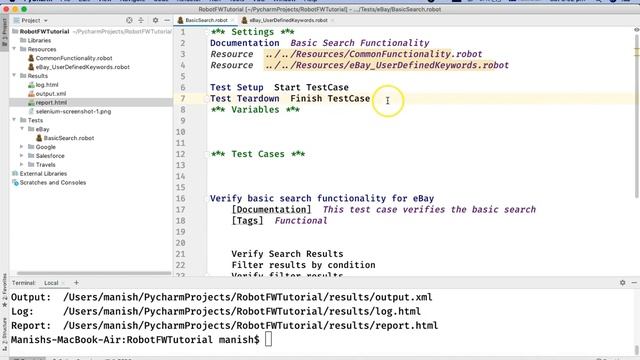Viewport: 640px width, 360px height.
Task: Toggle the Project tool window side button
Action: [4, 33]
